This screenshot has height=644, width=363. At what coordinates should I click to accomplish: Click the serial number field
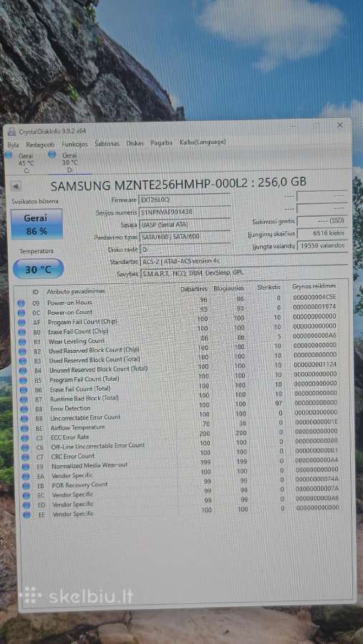[x=184, y=212]
